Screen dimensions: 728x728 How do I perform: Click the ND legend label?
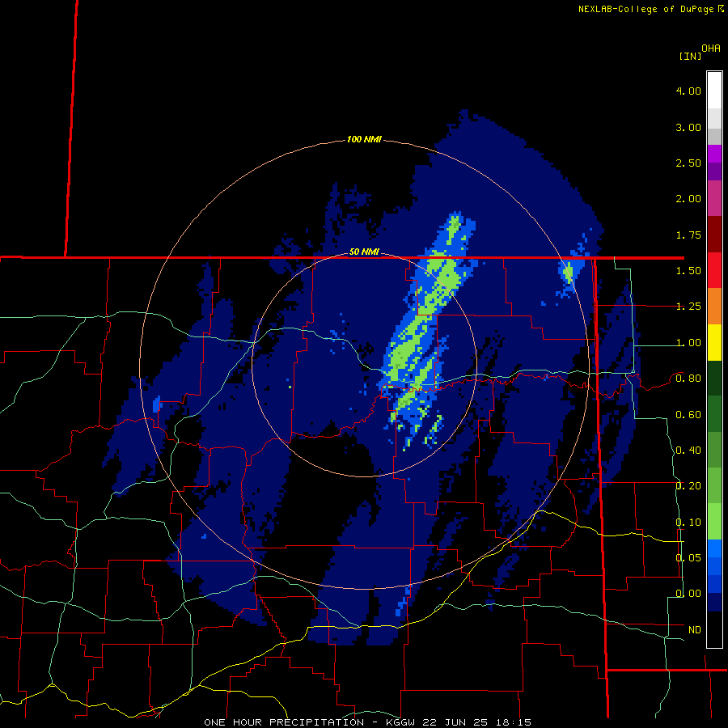pyautogui.click(x=695, y=630)
